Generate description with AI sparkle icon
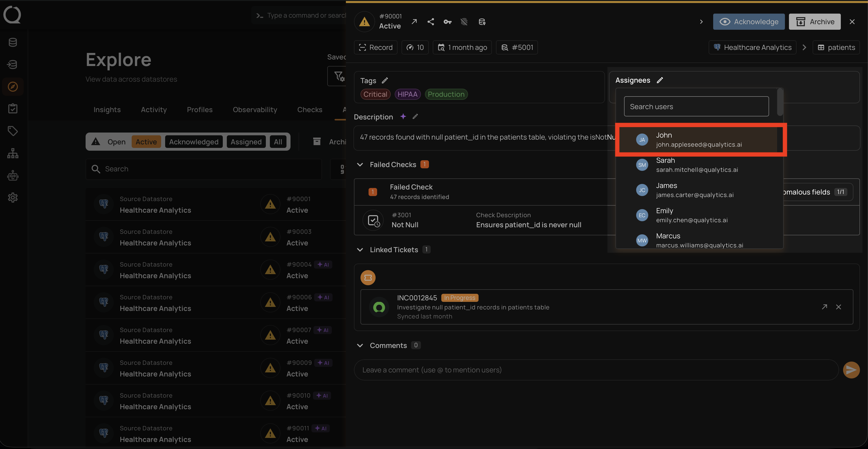 403,116
